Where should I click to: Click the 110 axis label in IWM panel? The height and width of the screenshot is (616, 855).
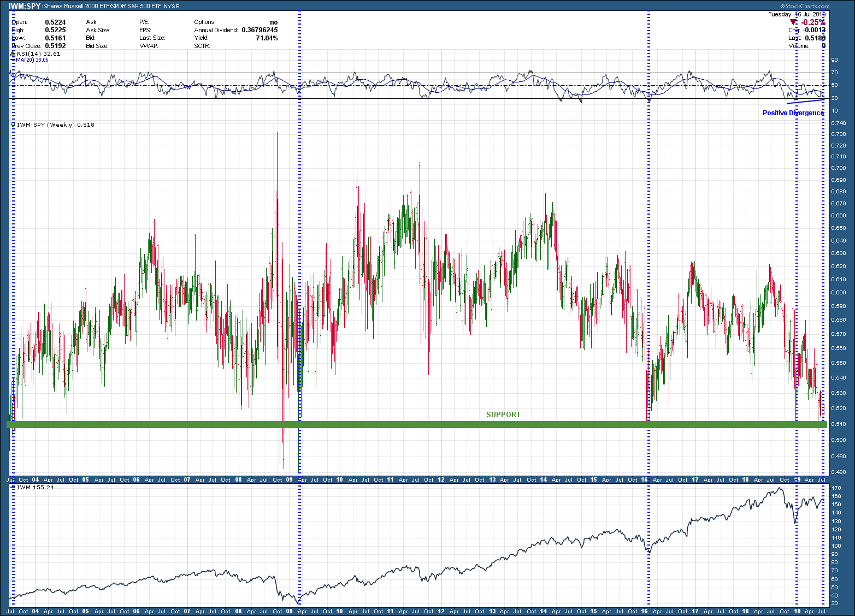pyautogui.click(x=836, y=537)
